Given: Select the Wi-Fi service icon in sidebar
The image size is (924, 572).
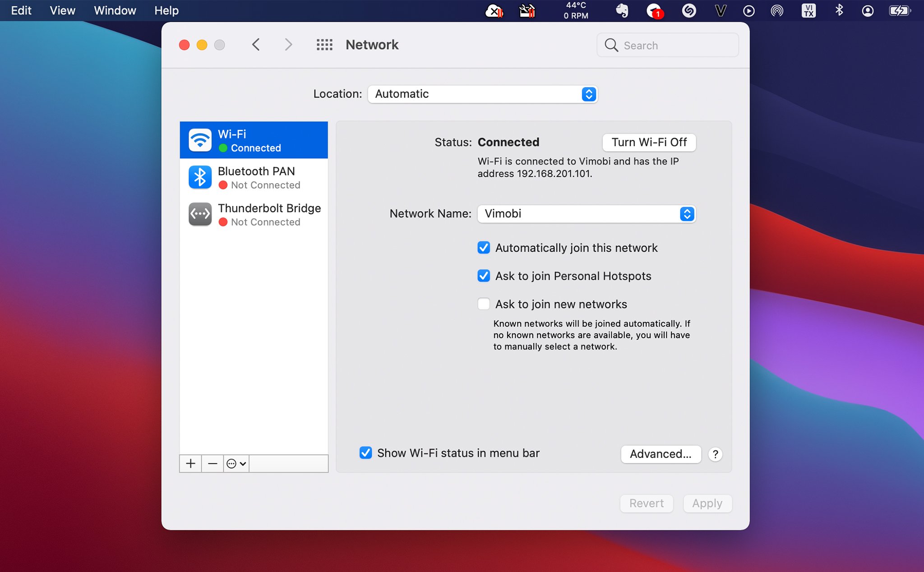Looking at the screenshot, I should (x=200, y=140).
